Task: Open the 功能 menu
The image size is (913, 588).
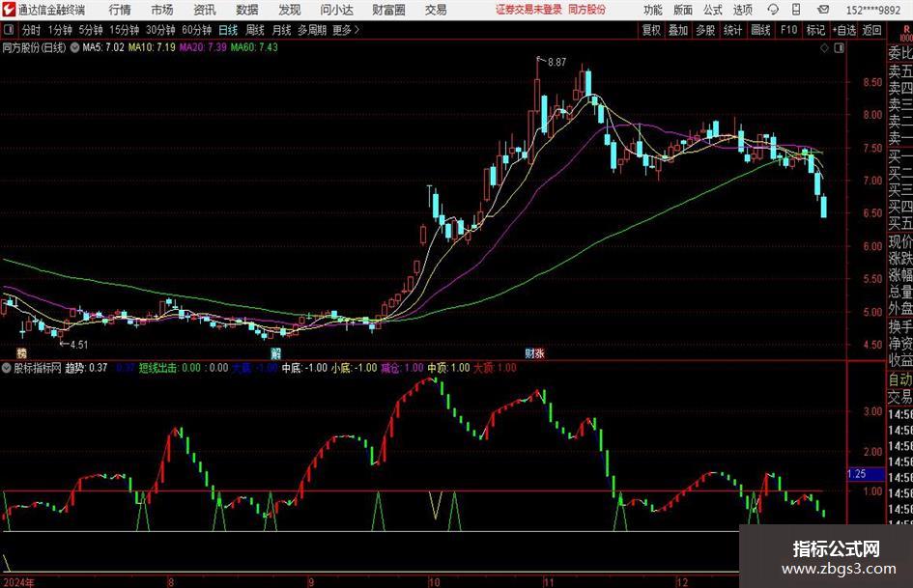Action: click(x=653, y=10)
